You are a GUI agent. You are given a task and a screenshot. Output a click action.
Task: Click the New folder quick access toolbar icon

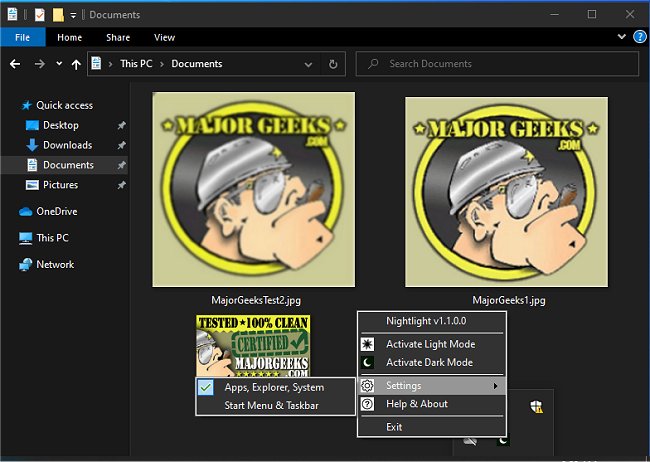tap(58, 15)
